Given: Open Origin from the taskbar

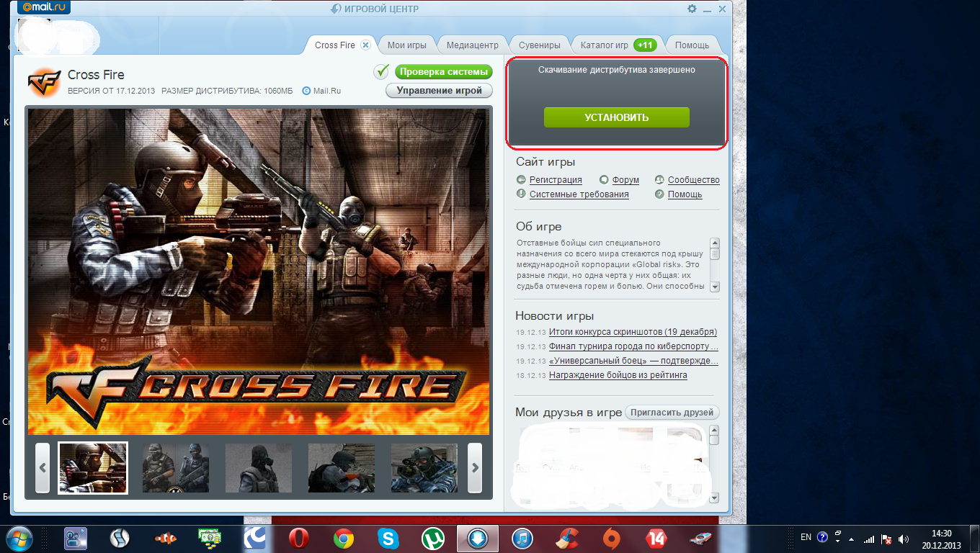Looking at the screenshot, I should [611, 538].
